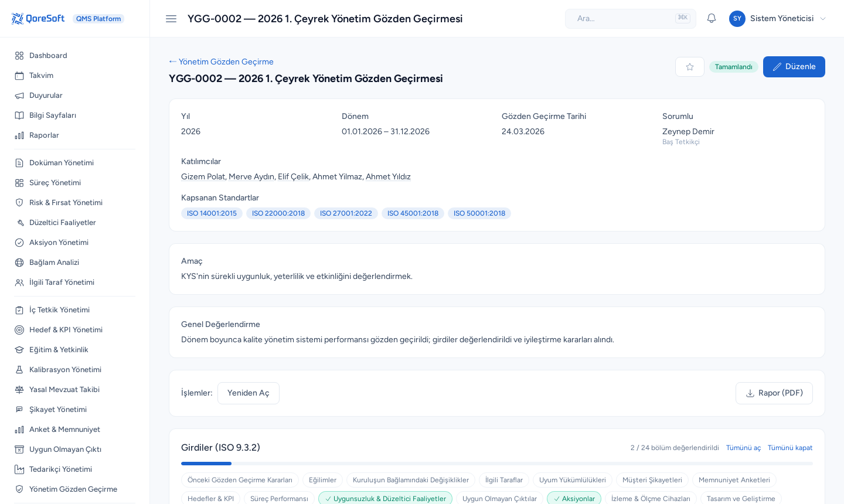
Task: Click the "2 / 24 bölüm değerlendirildi" counter
Action: 675,448
